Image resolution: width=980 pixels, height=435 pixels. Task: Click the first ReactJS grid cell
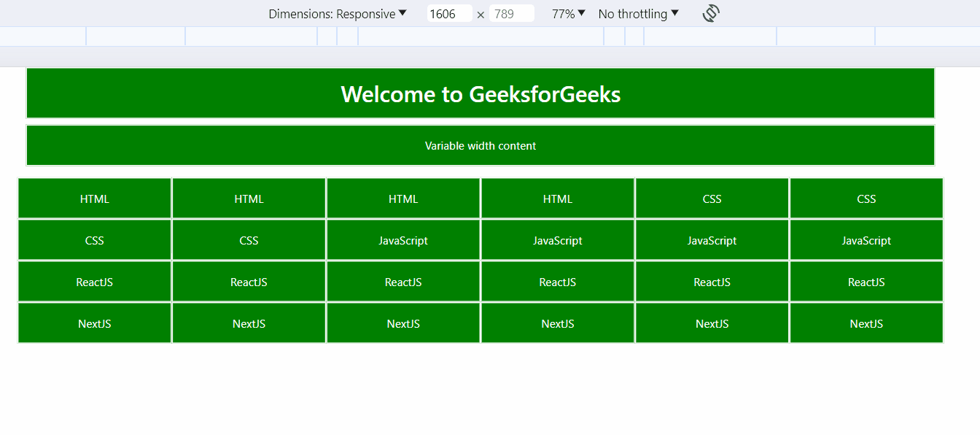point(94,281)
